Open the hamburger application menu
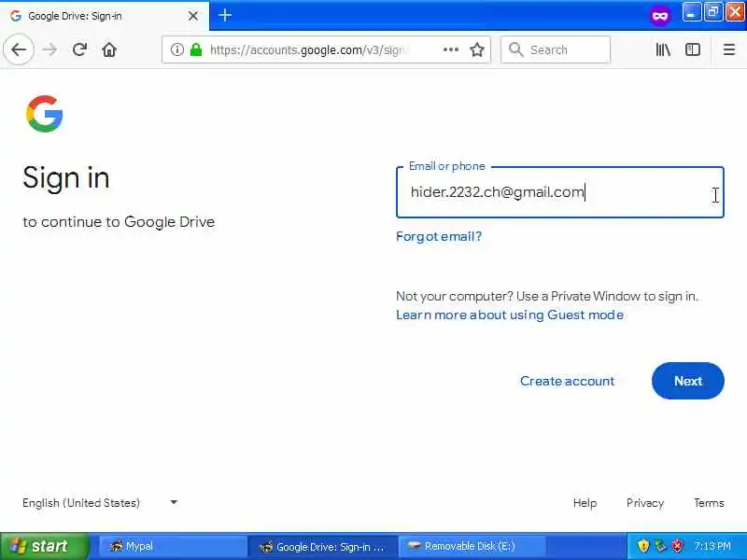 [729, 49]
